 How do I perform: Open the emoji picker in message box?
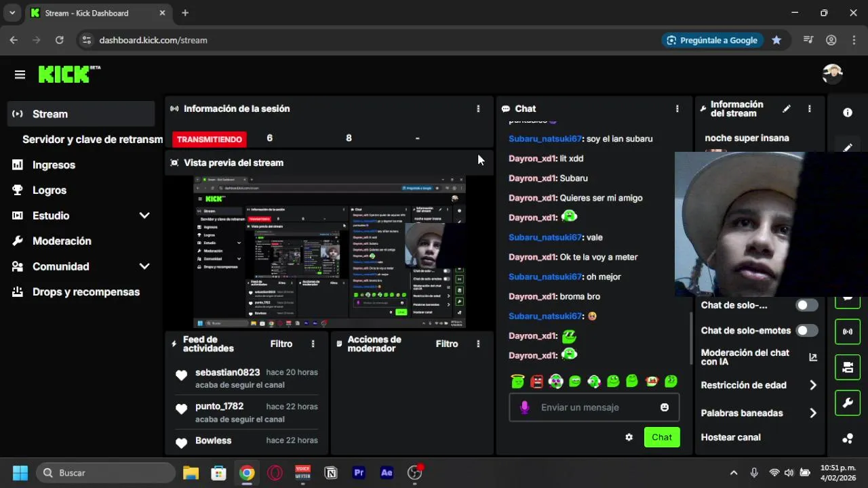click(x=665, y=407)
